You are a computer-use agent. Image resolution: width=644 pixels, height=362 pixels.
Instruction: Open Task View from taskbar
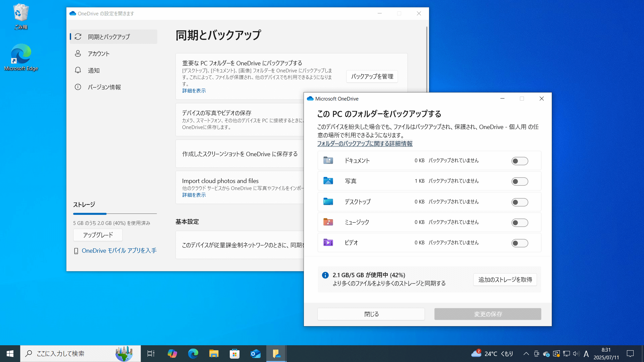tap(151, 354)
